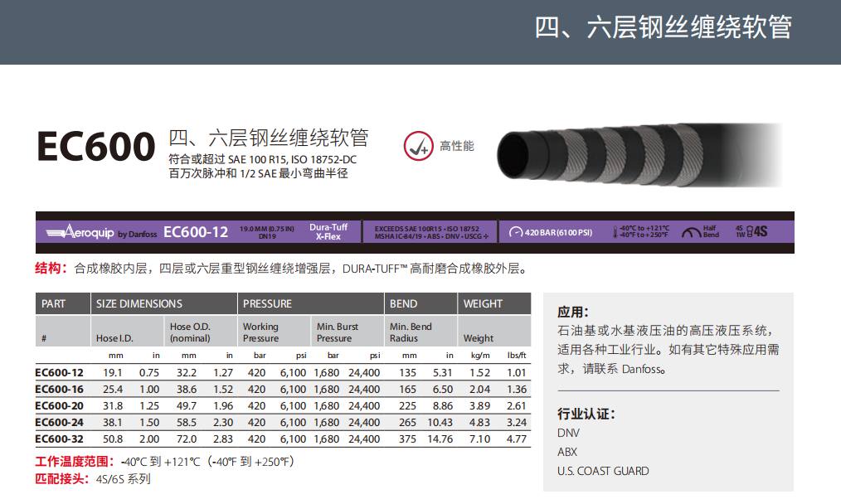Click the red 结构 label
Screen dimensions: 841x504
point(51,268)
